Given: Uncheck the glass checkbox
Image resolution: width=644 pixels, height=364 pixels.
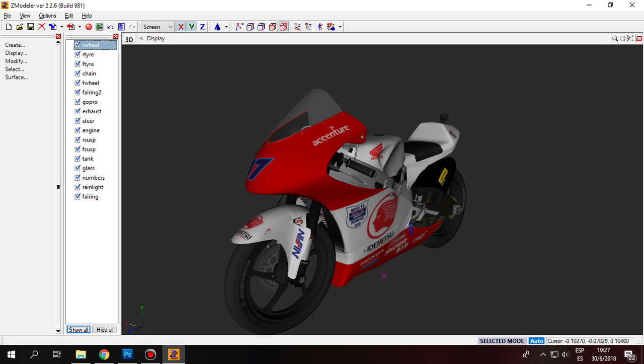Looking at the screenshot, I should click(77, 168).
